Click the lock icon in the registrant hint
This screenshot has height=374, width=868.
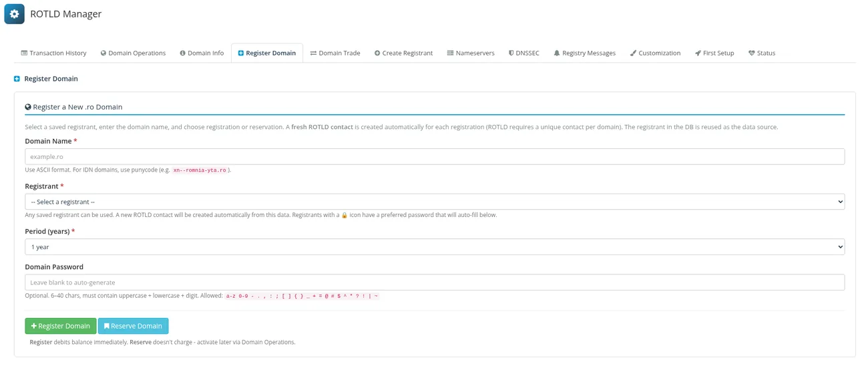[x=345, y=215]
